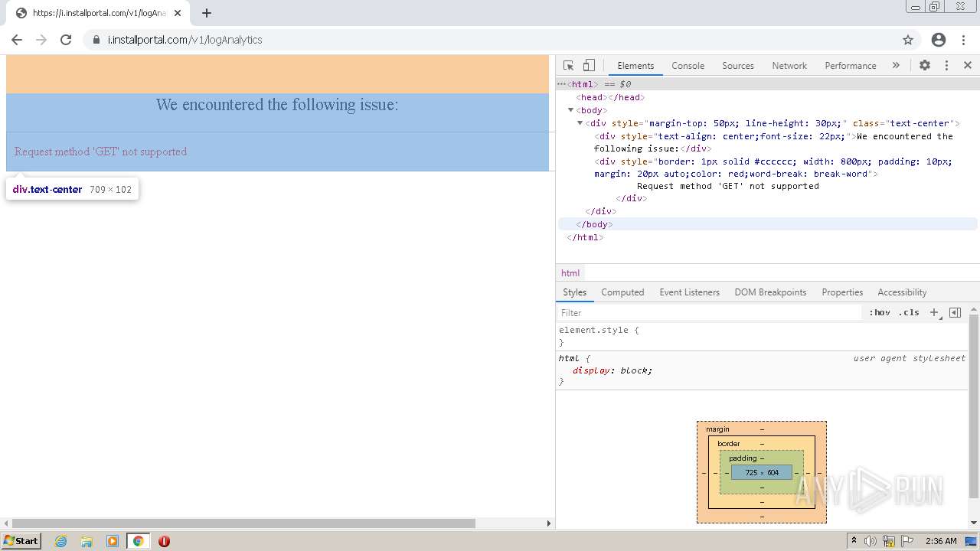Open the DevTools customize three-dot menu
980x551 pixels.
pos(946,66)
